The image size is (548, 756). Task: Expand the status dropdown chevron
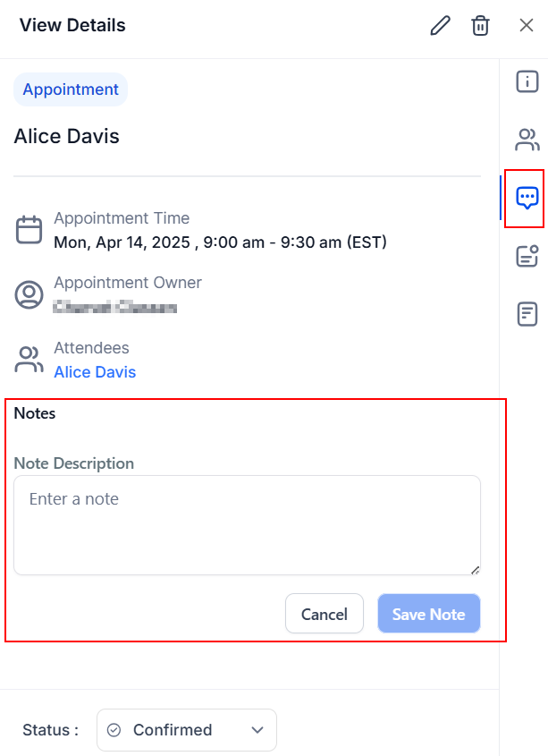[257, 730]
